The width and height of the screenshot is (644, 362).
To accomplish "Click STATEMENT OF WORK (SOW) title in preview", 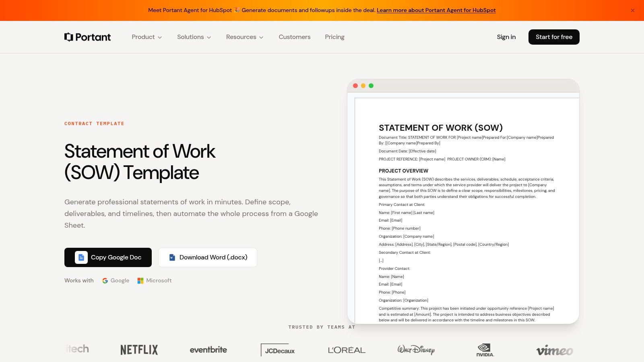I will [441, 128].
